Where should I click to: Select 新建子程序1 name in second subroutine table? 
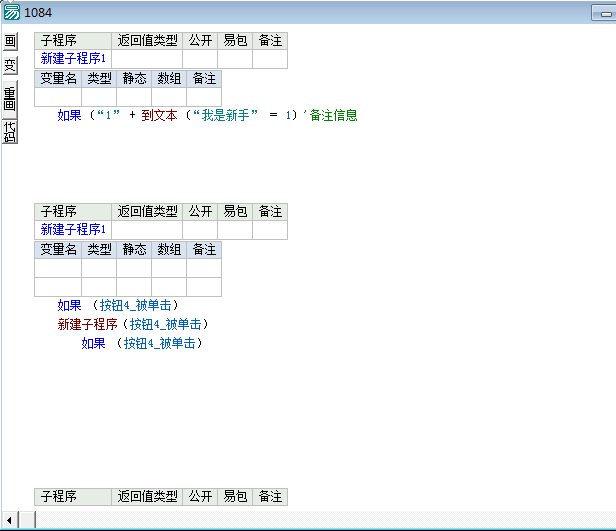coord(73,230)
